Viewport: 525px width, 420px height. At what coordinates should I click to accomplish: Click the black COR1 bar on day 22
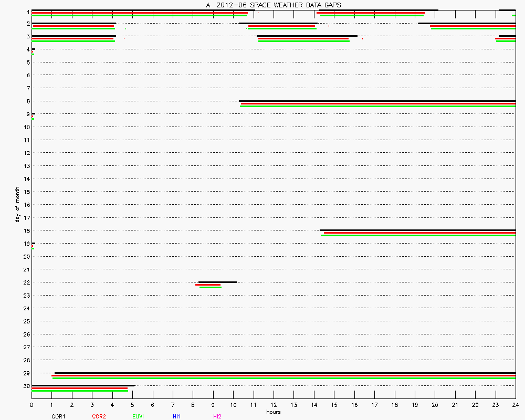click(x=217, y=282)
